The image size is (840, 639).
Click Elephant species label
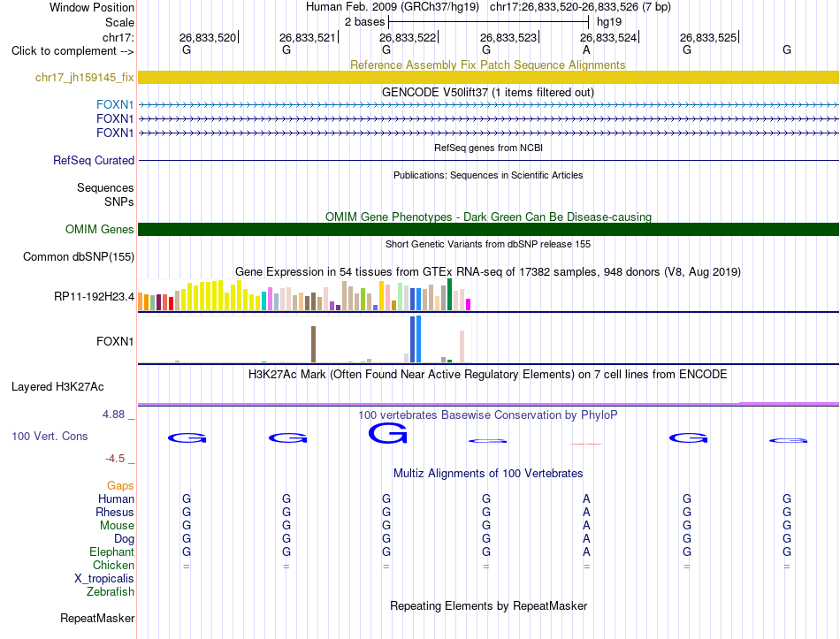(x=111, y=552)
